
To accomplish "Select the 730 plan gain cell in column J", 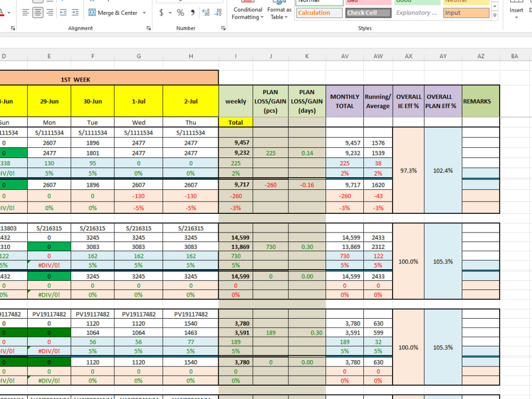I will click(x=270, y=247).
